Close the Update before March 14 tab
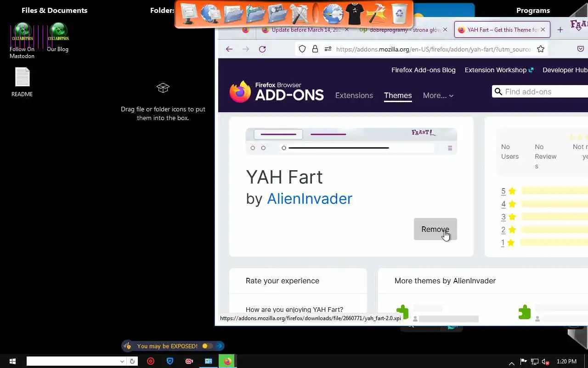 tap(347, 29)
